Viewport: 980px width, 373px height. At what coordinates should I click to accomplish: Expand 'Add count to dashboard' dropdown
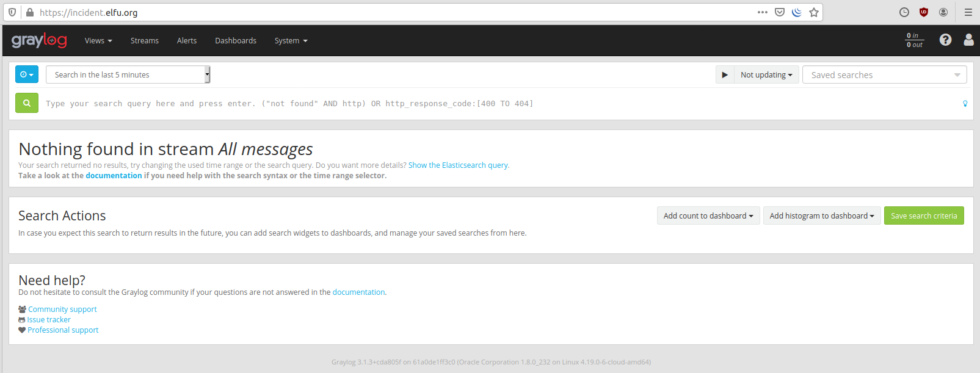tap(708, 215)
